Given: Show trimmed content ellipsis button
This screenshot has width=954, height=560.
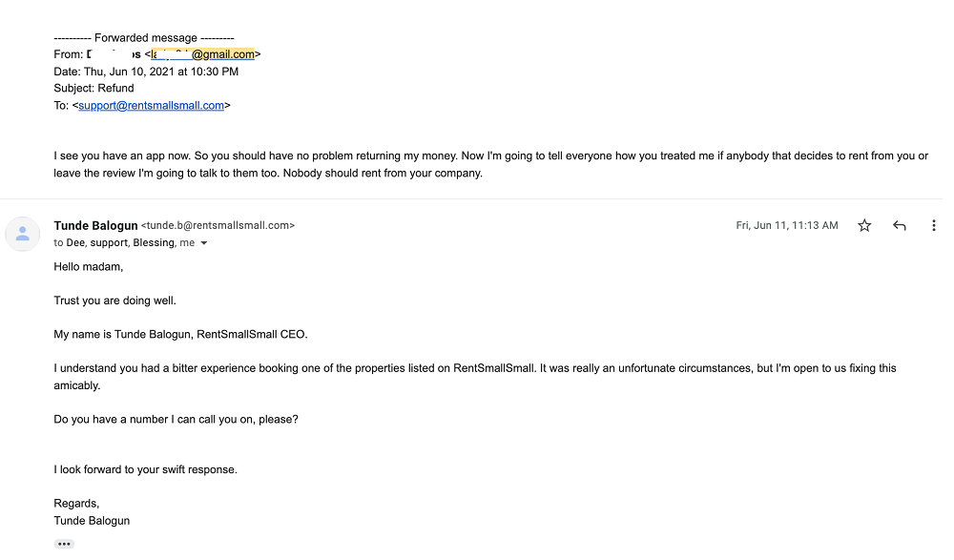Looking at the screenshot, I should click(64, 544).
